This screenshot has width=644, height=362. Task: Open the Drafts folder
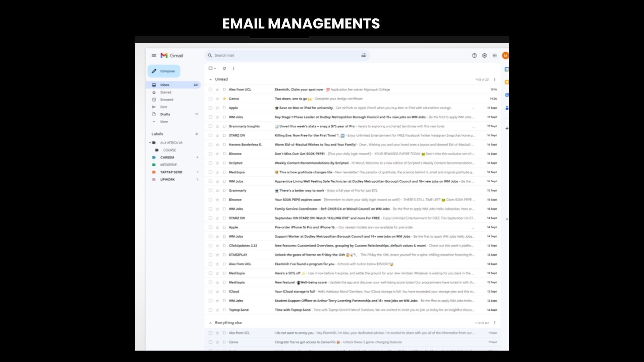click(x=165, y=114)
